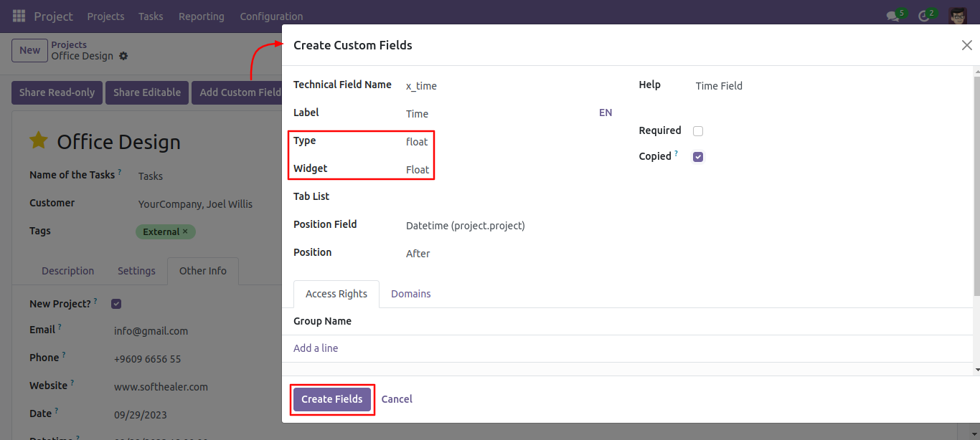The width and height of the screenshot is (980, 440).
Task: Show help for the Copied field
Action: click(x=676, y=153)
